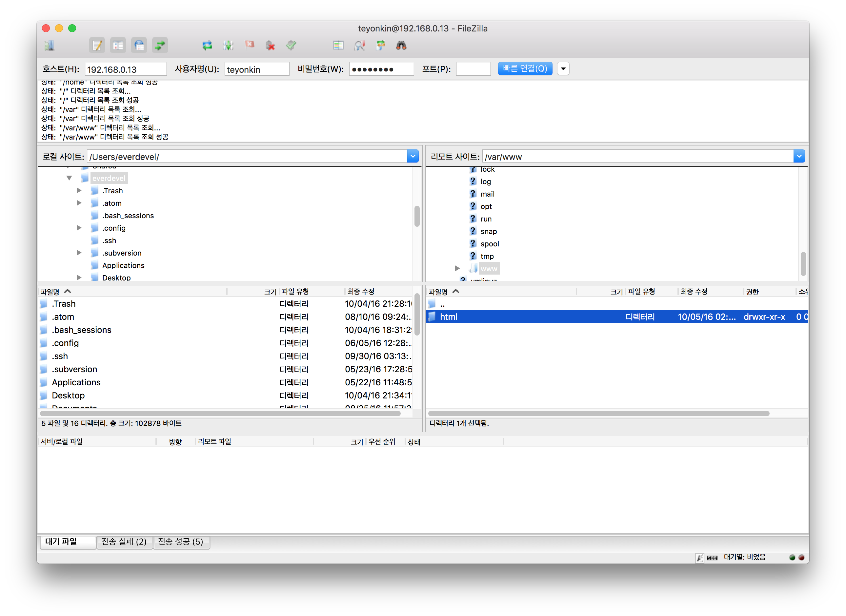This screenshot has height=616, width=846.
Task: Click the local tree vertical scrollbar
Action: 417,216
